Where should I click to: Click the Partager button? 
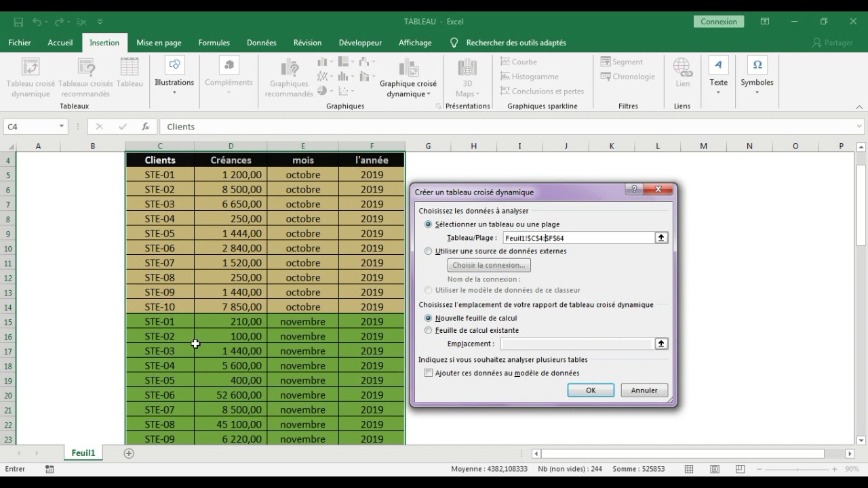[x=832, y=43]
